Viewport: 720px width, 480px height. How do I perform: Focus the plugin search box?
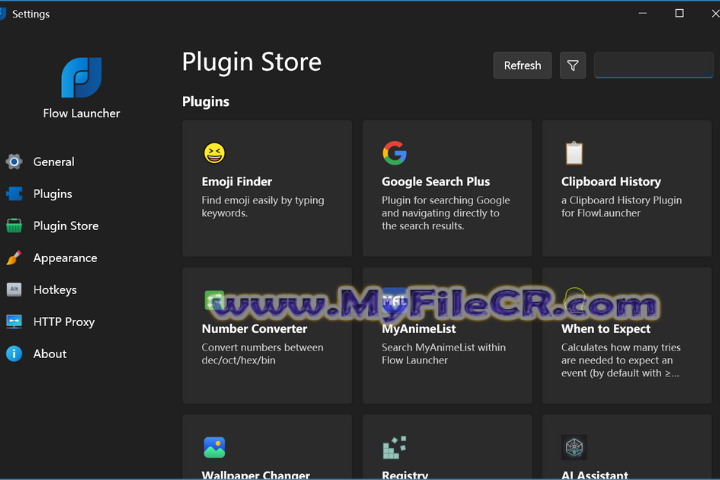point(654,65)
